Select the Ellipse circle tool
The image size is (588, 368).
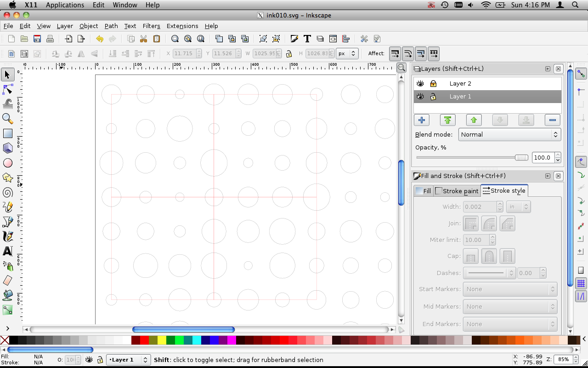7,162
